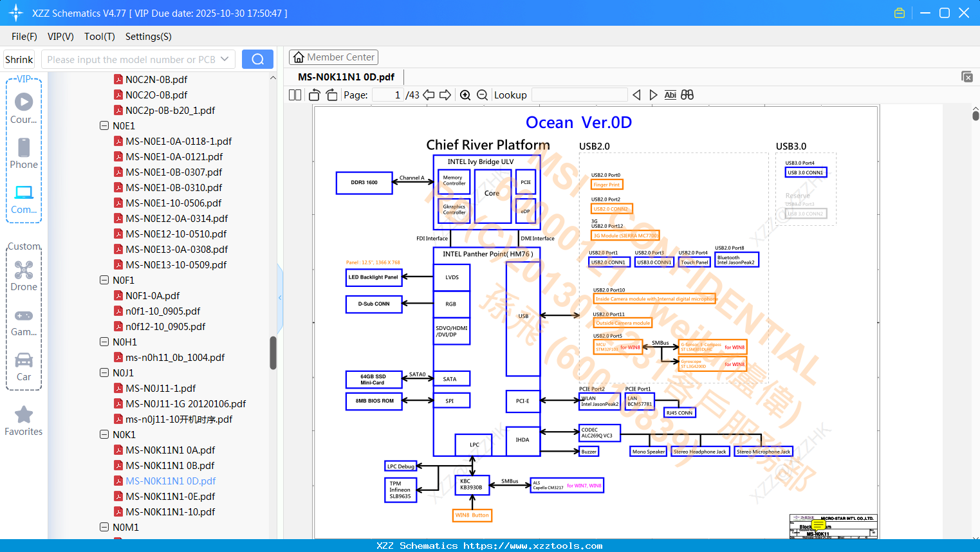Open the Tool(T) menu
The width and height of the screenshot is (980, 552).
(x=100, y=37)
